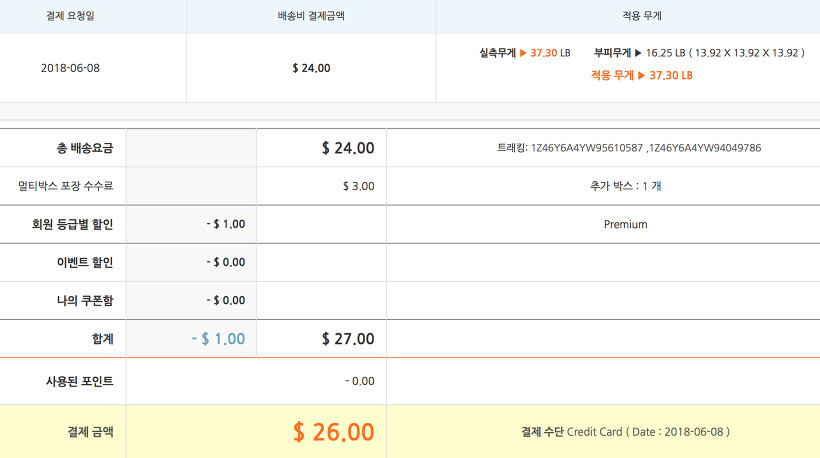Image resolution: width=820 pixels, height=458 pixels.
Task: Select the 2018-06-08 date in the top row
Action: click(70, 68)
